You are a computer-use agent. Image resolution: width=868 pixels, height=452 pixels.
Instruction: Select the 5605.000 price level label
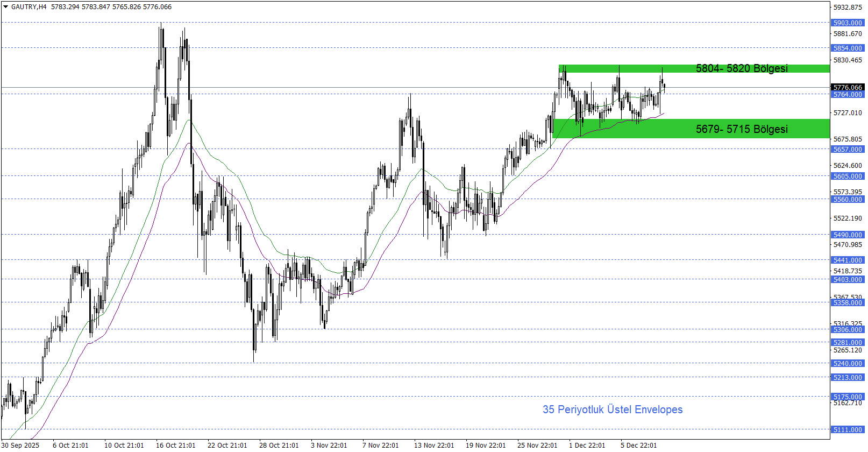[848, 176]
